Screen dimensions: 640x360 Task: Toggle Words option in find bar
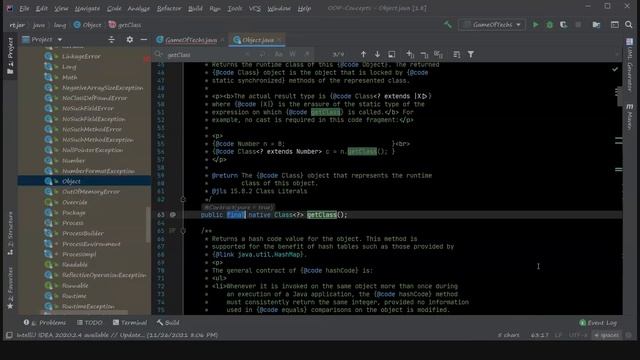pos(293,54)
